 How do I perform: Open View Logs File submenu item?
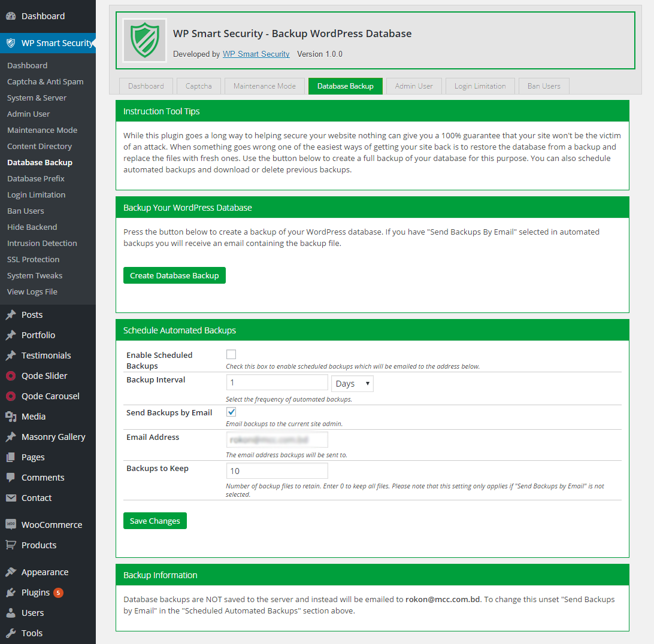point(32,292)
